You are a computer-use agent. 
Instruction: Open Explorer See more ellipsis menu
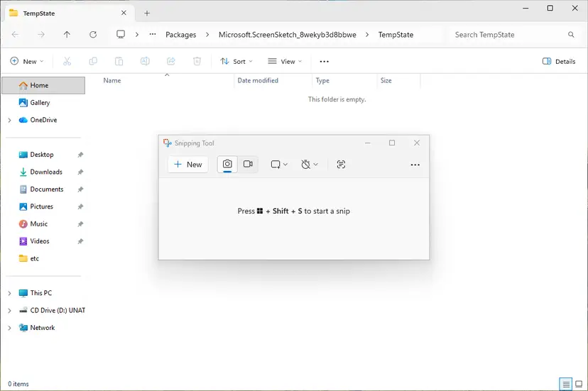pyautogui.click(x=324, y=61)
